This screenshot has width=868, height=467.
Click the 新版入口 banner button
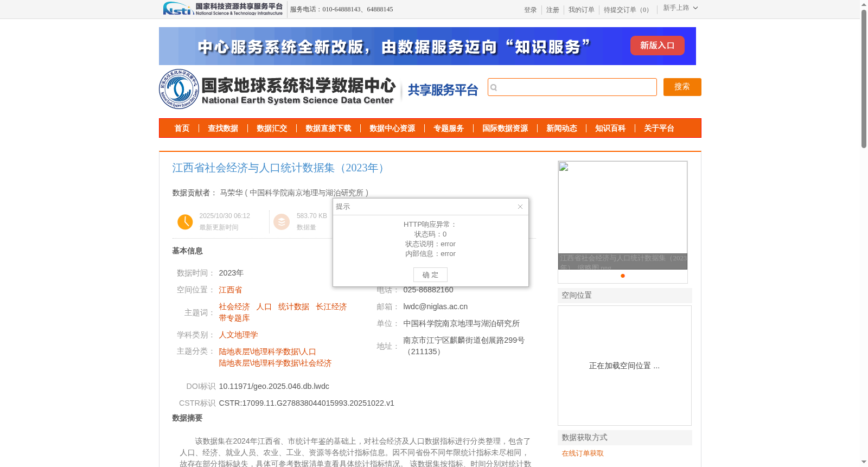click(x=657, y=46)
